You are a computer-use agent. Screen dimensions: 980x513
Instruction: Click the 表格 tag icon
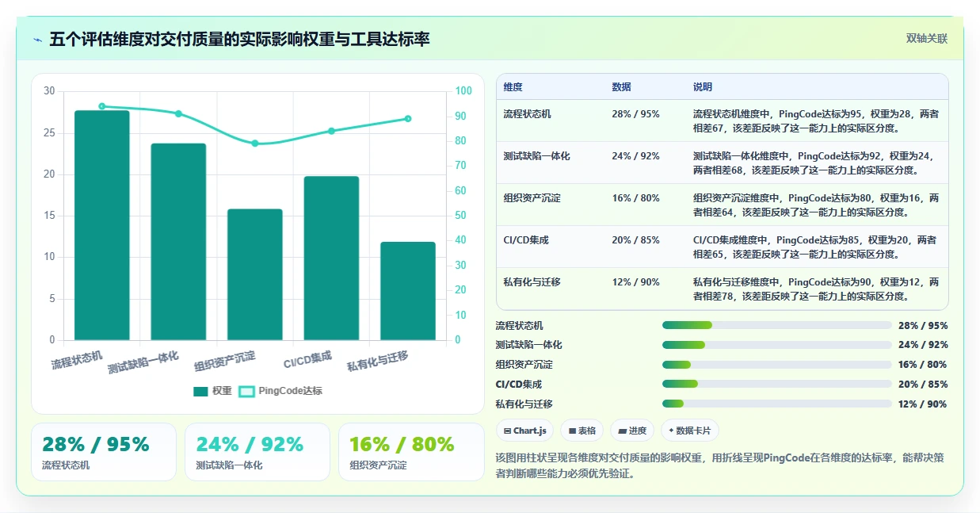point(572,431)
